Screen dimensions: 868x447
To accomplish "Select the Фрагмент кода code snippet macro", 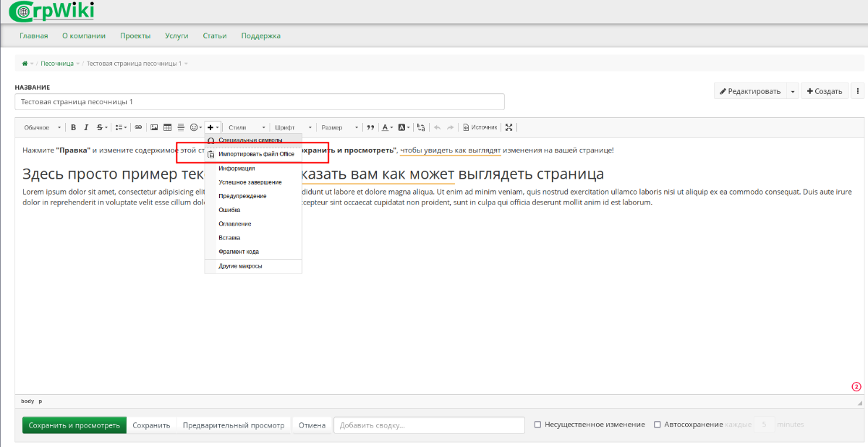I will pyautogui.click(x=253, y=251).
